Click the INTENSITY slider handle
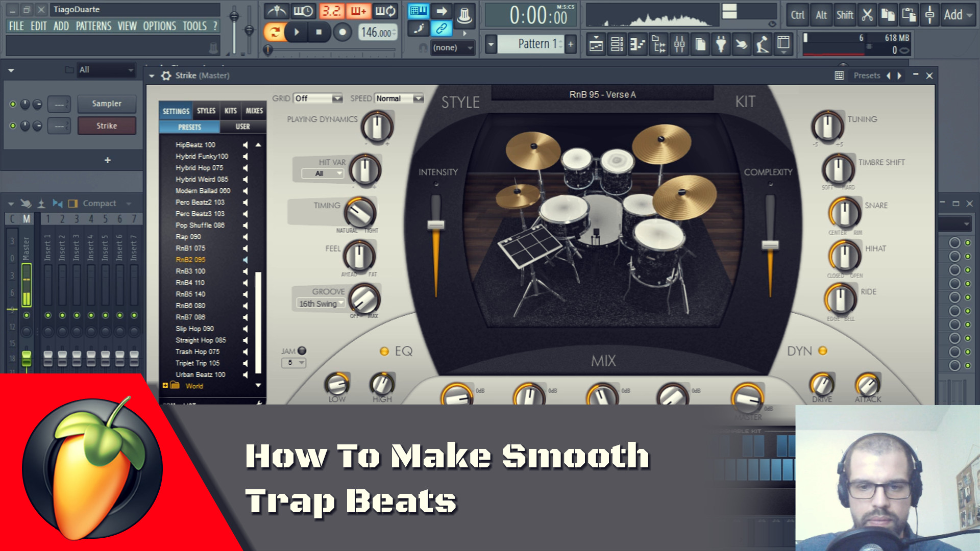Image resolution: width=980 pixels, height=551 pixels. (x=436, y=224)
